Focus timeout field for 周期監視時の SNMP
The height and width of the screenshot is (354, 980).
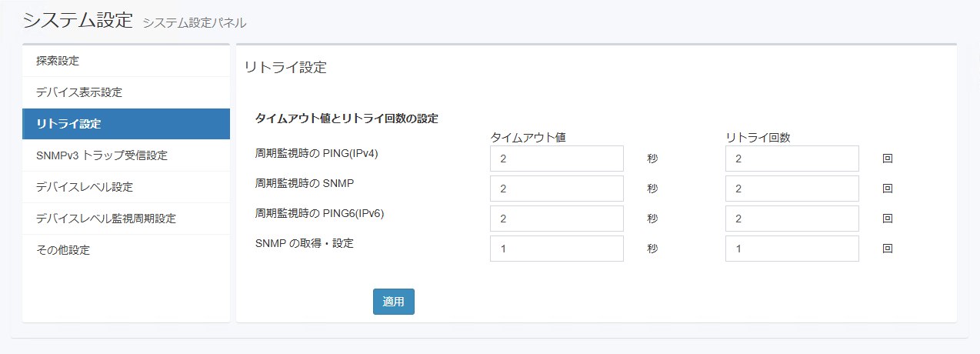point(556,189)
